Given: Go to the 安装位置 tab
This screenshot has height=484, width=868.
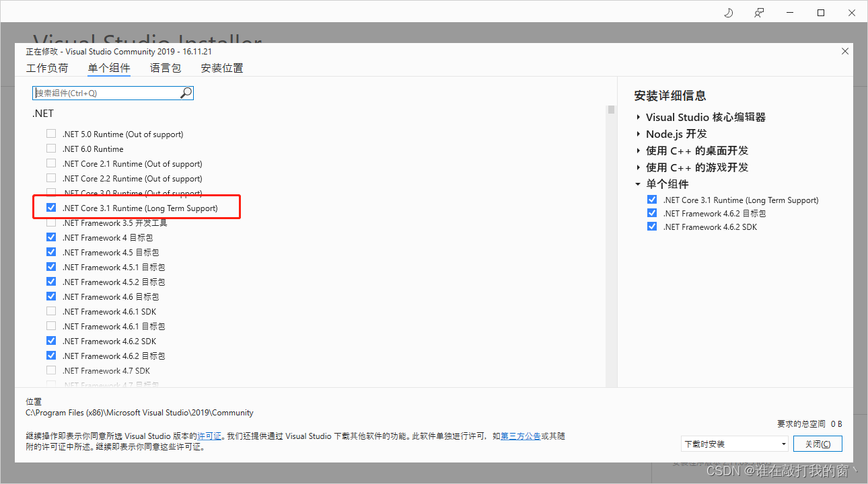Looking at the screenshot, I should [222, 68].
